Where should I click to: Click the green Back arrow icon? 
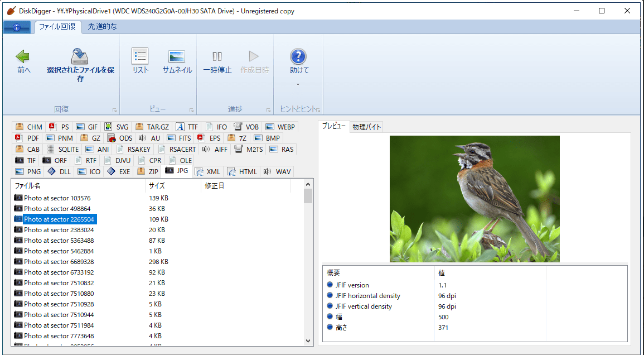[23, 56]
